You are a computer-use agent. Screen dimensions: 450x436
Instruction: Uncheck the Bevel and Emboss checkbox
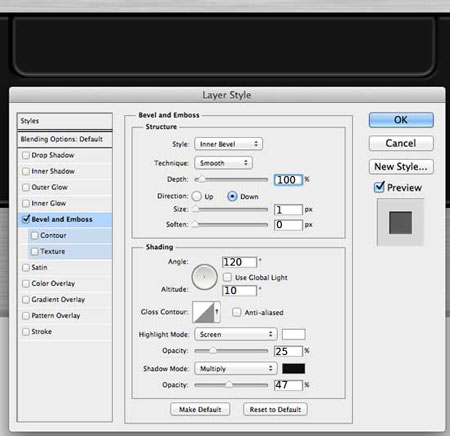pos(26,219)
